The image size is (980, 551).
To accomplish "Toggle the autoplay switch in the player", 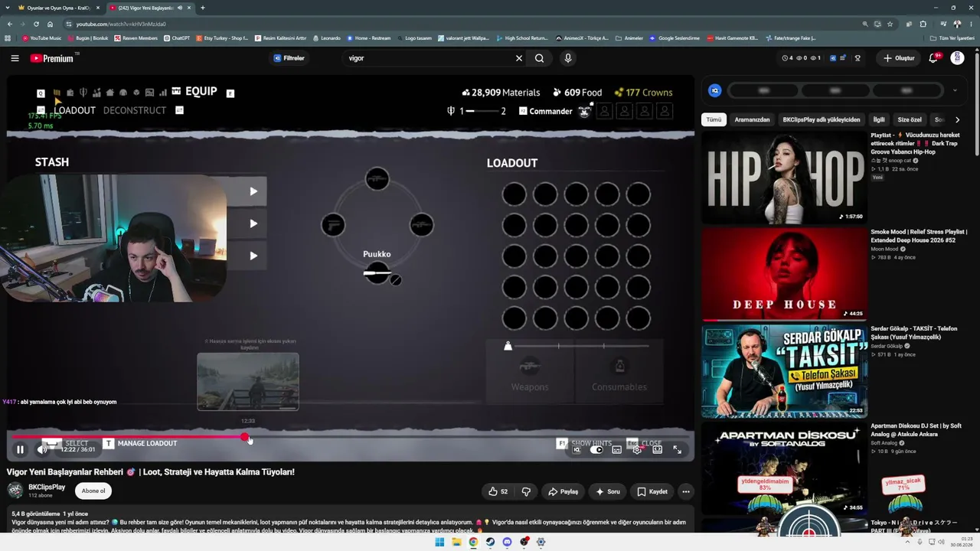I will point(597,450).
